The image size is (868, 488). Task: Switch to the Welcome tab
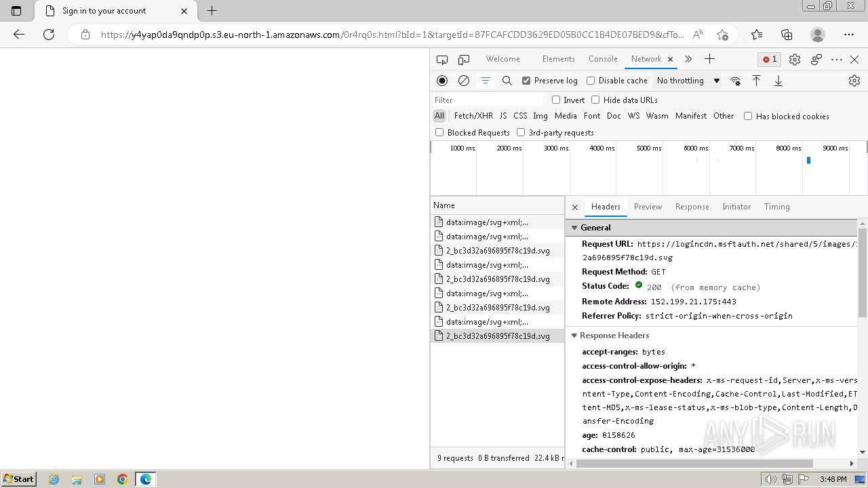click(502, 59)
